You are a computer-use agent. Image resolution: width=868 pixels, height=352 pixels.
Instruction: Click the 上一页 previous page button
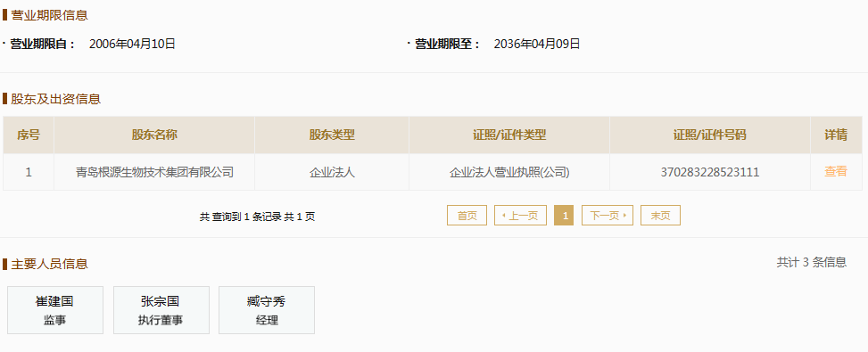[520, 216]
